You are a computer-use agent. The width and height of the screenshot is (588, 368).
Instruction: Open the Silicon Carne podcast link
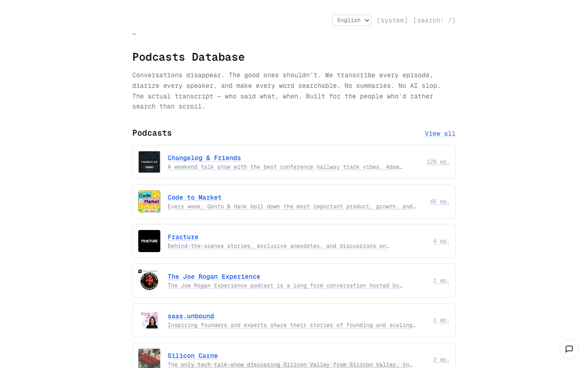192,356
